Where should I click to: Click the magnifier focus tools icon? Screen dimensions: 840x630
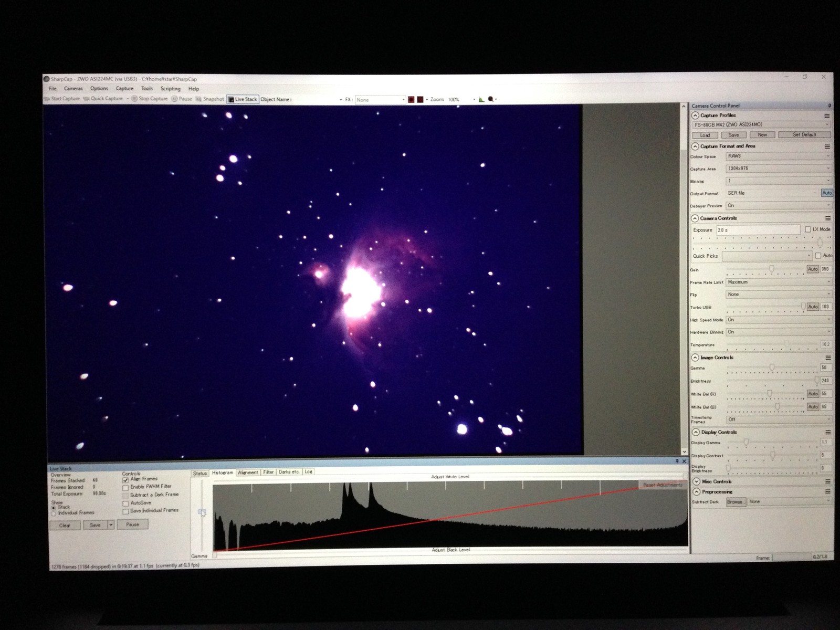[x=491, y=99]
